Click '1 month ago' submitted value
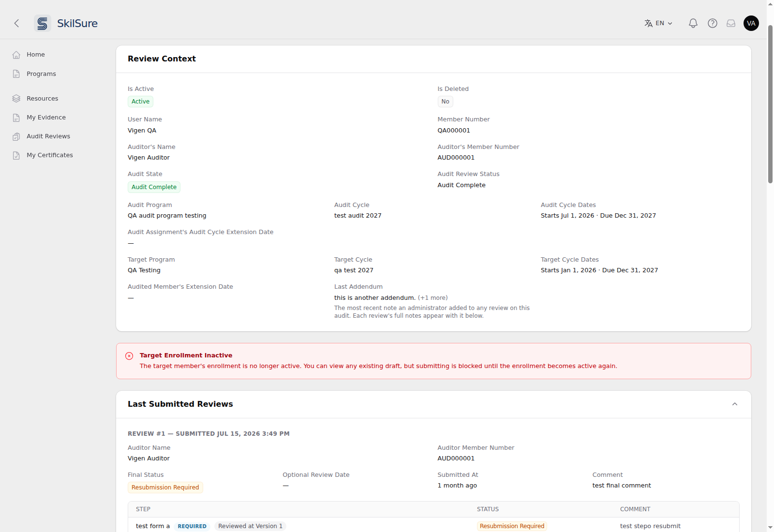 pyautogui.click(x=457, y=486)
